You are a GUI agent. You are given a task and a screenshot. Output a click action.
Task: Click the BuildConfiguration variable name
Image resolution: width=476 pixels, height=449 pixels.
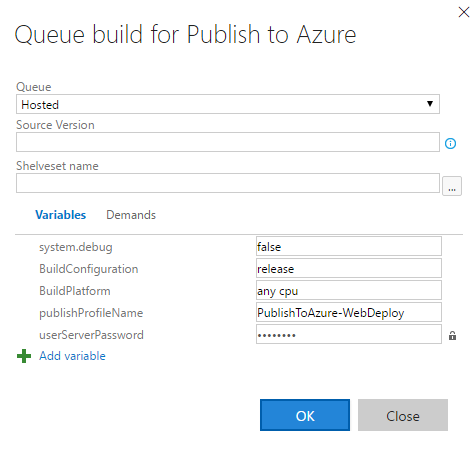coord(89,269)
